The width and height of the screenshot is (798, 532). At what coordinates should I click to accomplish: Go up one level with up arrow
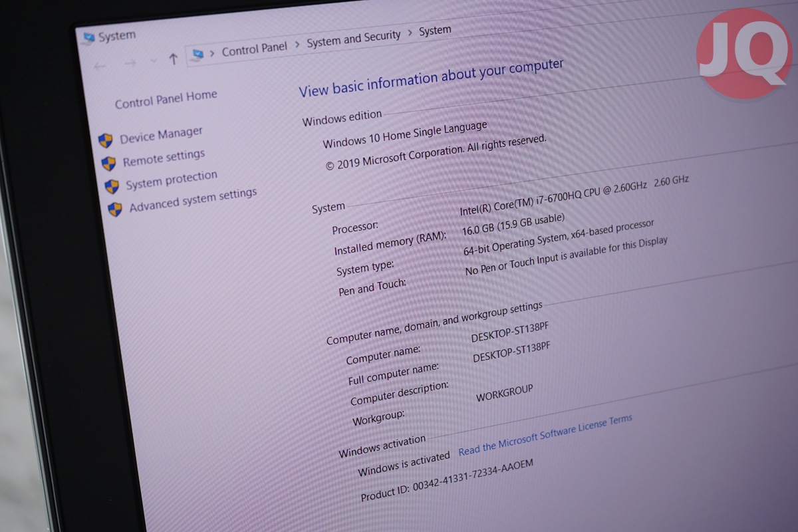174,59
